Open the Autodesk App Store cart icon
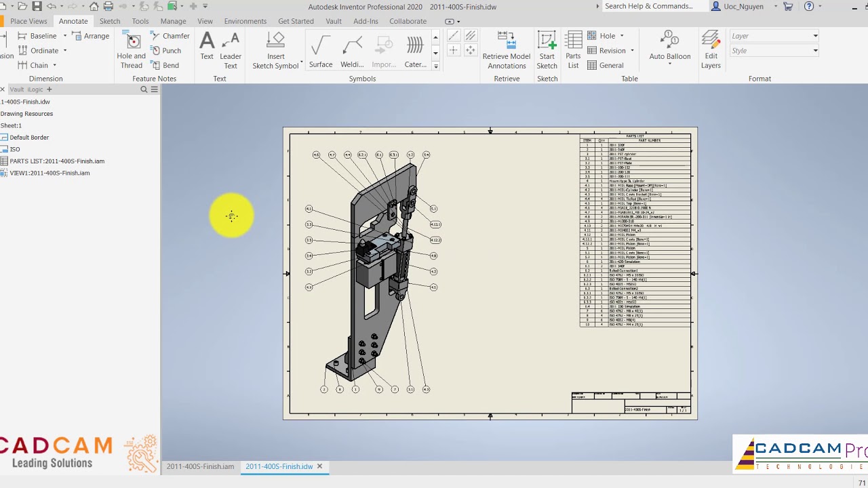The width and height of the screenshot is (868, 488). (788, 6)
